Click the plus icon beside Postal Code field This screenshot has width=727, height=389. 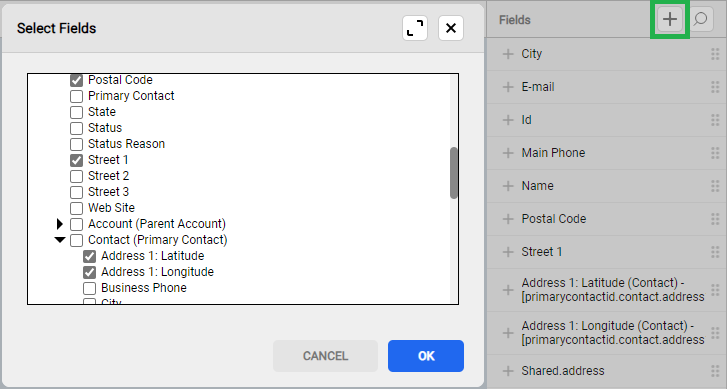click(508, 218)
